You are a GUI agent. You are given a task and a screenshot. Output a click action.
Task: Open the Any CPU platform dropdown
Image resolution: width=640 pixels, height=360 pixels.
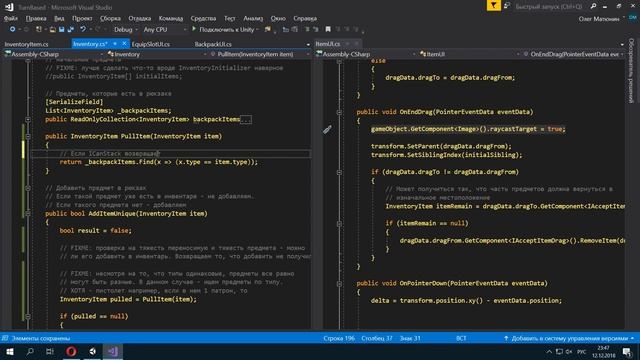[x=164, y=29]
